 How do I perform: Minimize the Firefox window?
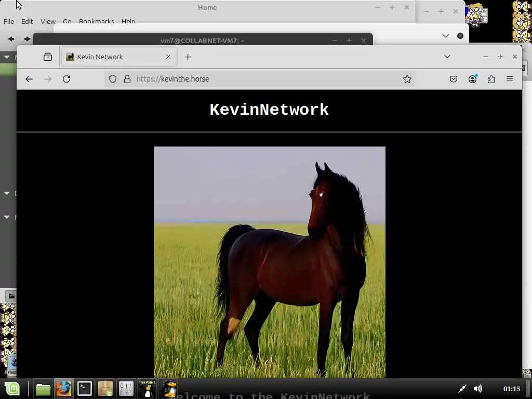486,57
